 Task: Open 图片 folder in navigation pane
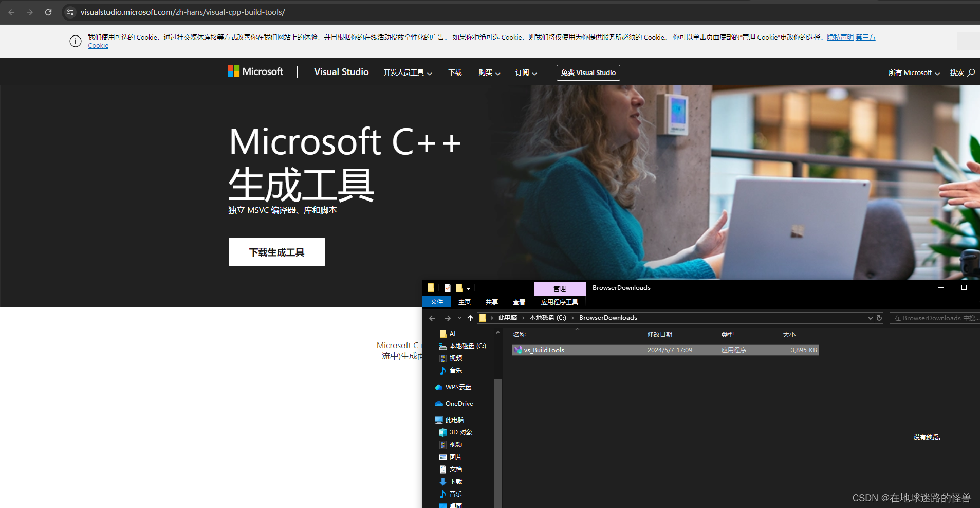tap(451, 457)
